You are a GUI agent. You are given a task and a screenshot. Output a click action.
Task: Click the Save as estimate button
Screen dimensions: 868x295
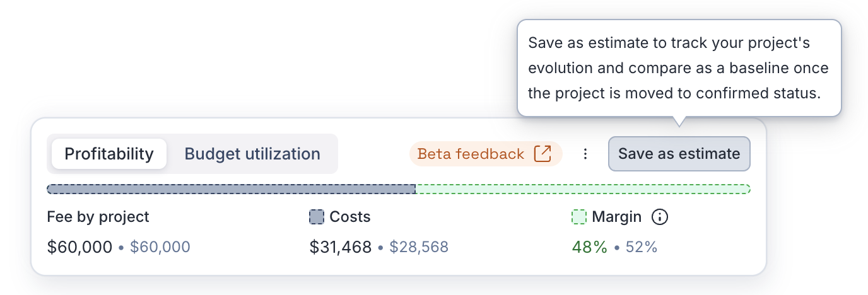click(x=679, y=154)
